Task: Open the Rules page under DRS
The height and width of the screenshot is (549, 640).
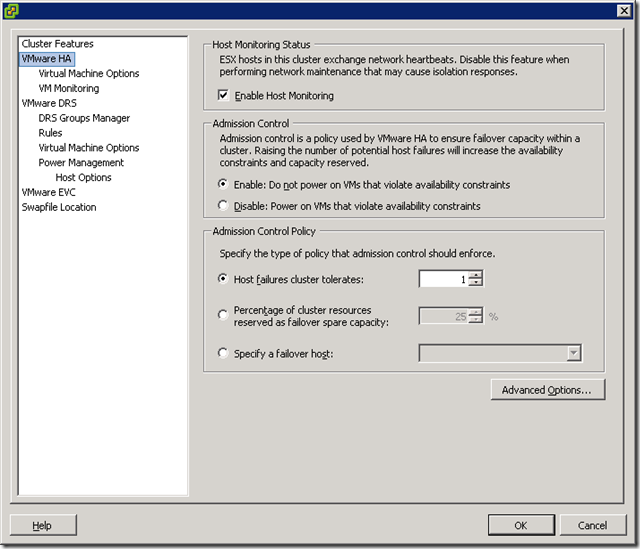Action: tap(50, 133)
